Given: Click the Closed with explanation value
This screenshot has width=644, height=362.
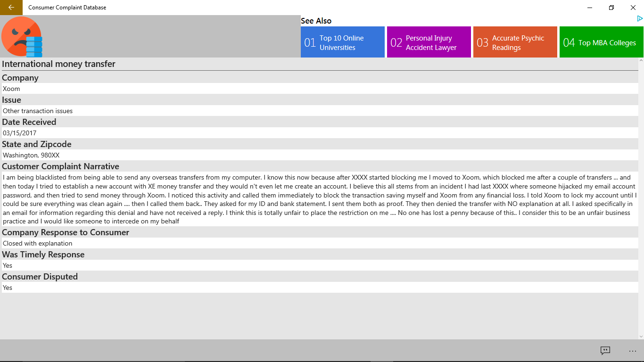Looking at the screenshot, I should pyautogui.click(x=38, y=243).
